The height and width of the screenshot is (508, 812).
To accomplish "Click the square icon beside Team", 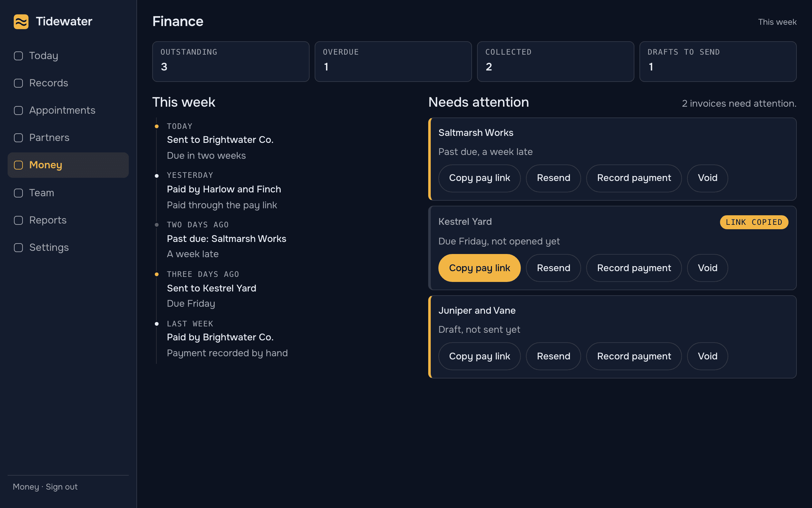I will click(x=18, y=193).
